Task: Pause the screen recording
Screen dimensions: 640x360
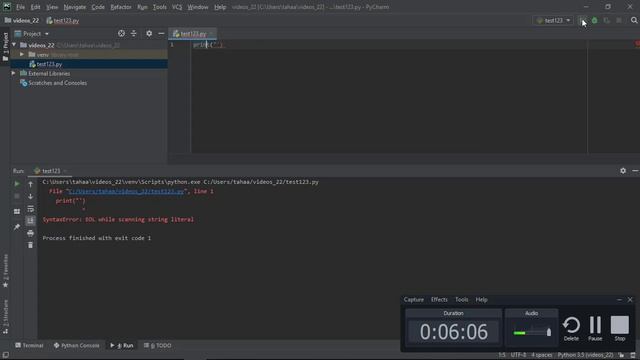Action: [595, 329]
